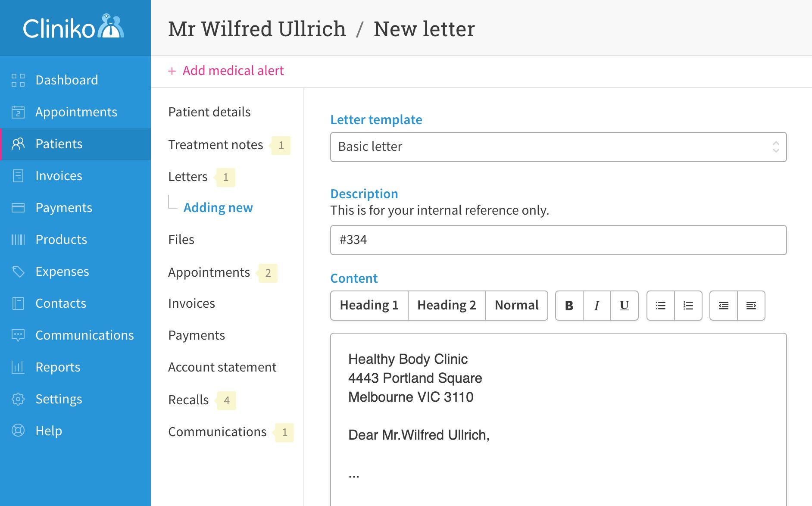Click the Description input field
This screenshot has height=506, width=812.
[558, 240]
